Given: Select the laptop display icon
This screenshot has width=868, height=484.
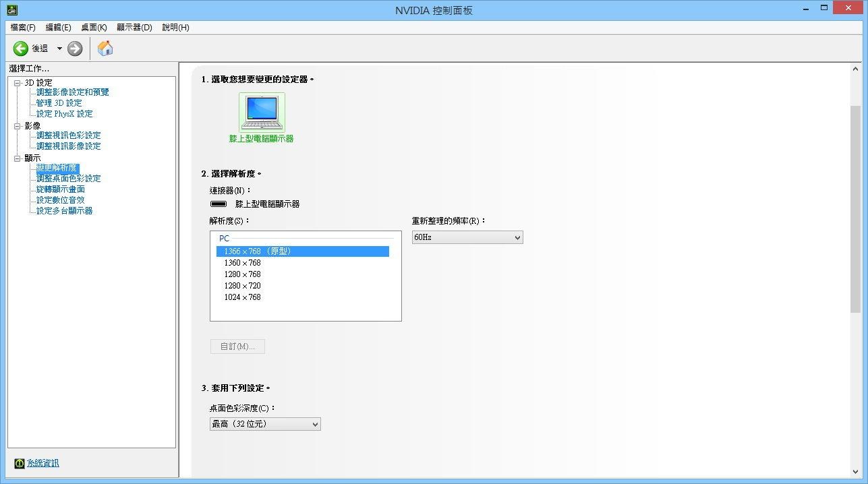Looking at the screenshot, I should click(262, 112).
